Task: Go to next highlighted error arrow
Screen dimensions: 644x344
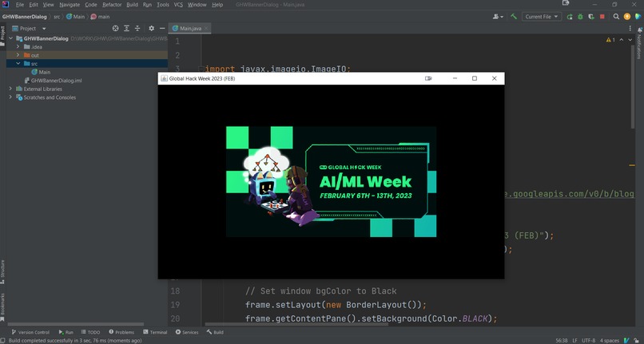Action: pos(630,40)
